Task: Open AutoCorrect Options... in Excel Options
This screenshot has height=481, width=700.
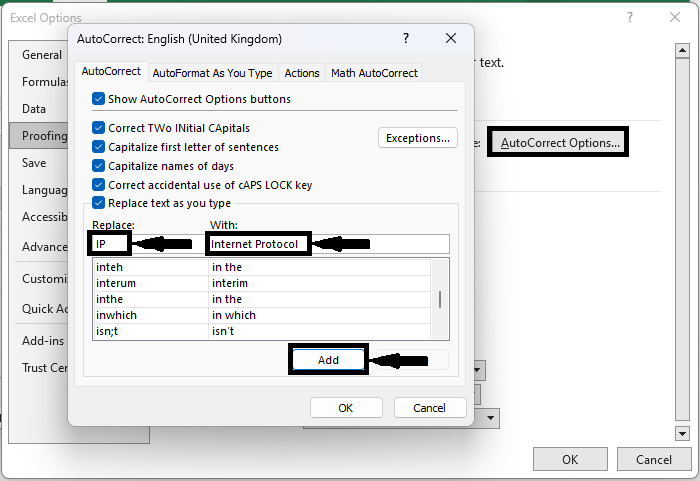Action: (x=560, y=143)
